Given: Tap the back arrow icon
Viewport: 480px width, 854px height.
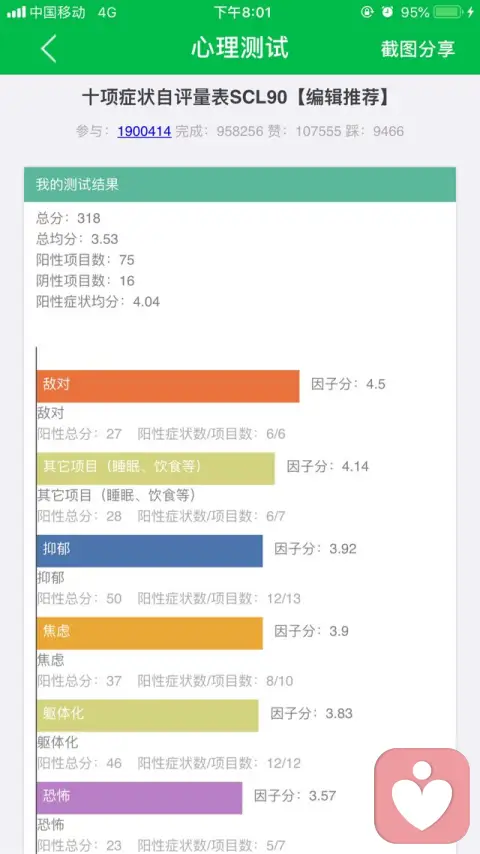Looking at the screenshot, I should (48, 49).
